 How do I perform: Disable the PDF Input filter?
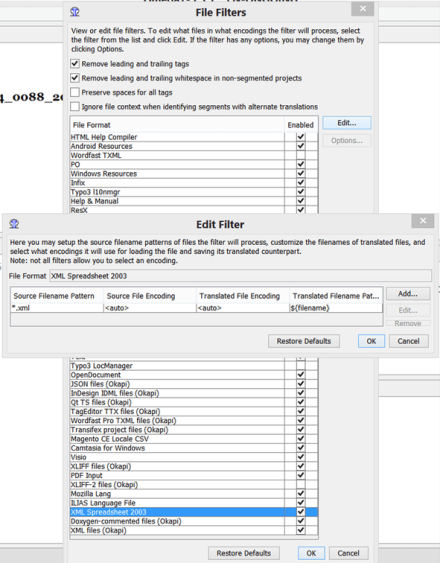click(x=301, y=475)
